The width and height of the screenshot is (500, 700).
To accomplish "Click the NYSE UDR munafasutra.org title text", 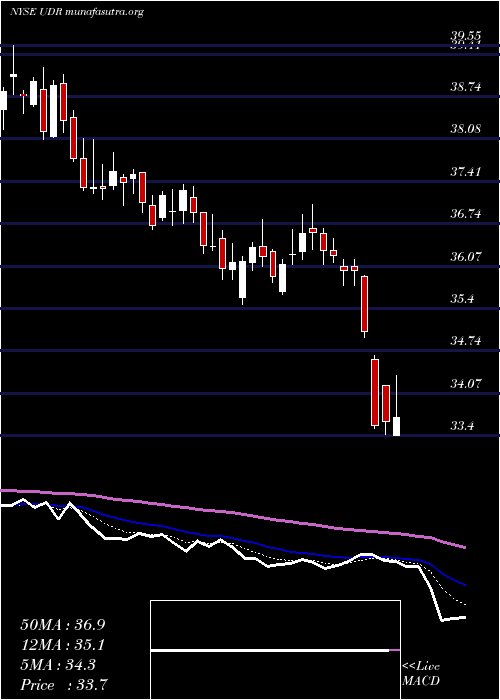I will click(x=76, y=12).
